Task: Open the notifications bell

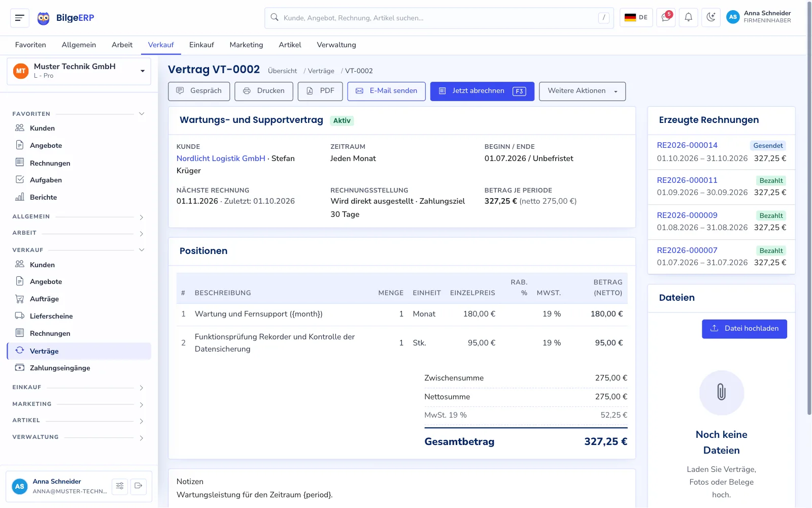Action: click(688, 18)
